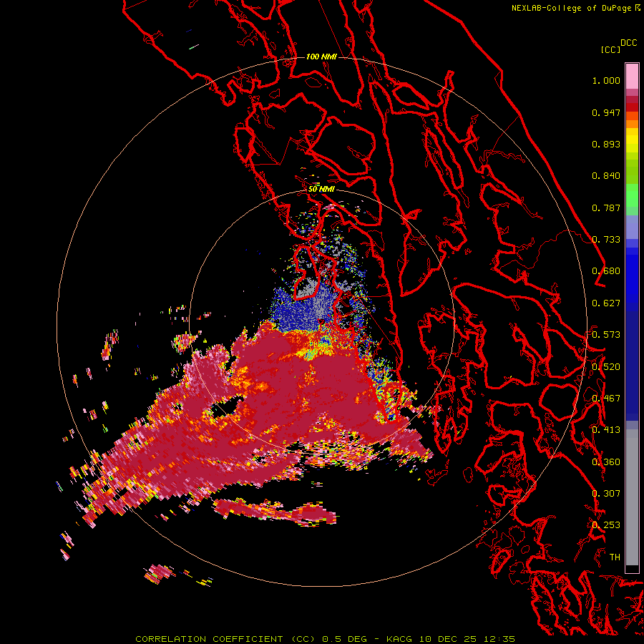The height and width of the screenshot is (644, 644).
Task: Click the 10 DEC 25 date text
Action: pyautogui.click(x=448, y=639)
